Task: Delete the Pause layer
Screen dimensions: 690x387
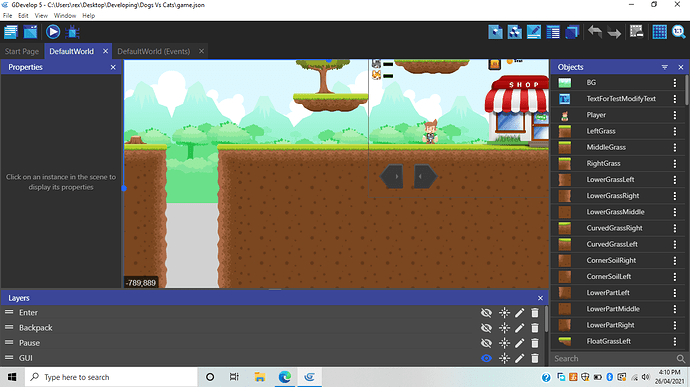Action: click(535, 343)
